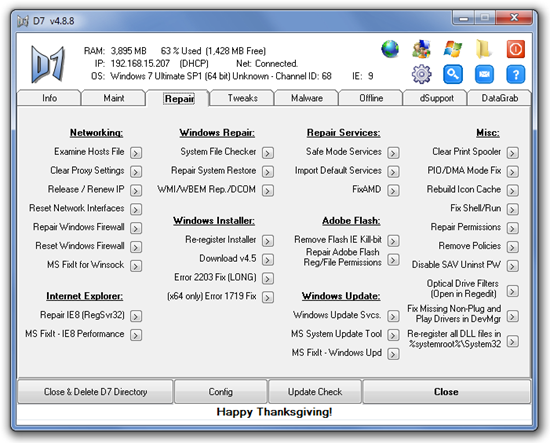Screen dimensions: 550x443
Task: Run Disable SAV Uninst PW arrow
Action: coord(512,266)
